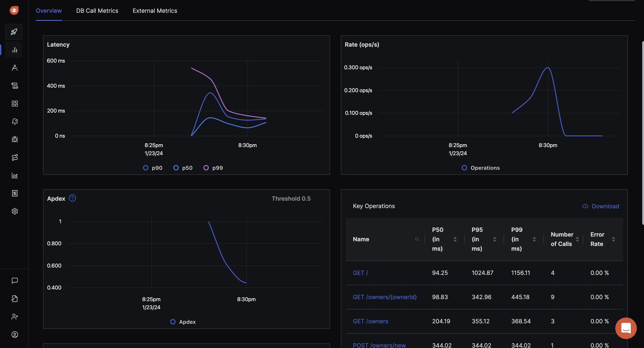Sort table by P99 column arrows
Screen dimensions: 644x348
[x=534, y=239]
